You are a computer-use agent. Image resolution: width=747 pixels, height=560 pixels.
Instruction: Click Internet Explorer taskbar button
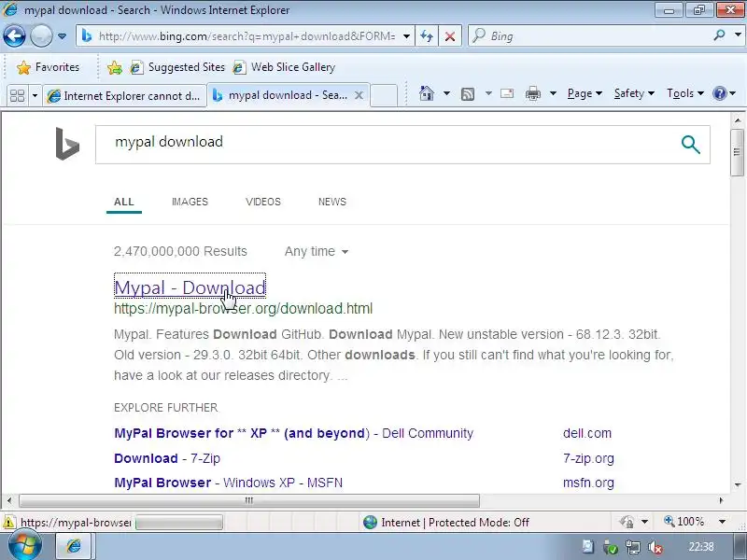(x=74, y=546)
